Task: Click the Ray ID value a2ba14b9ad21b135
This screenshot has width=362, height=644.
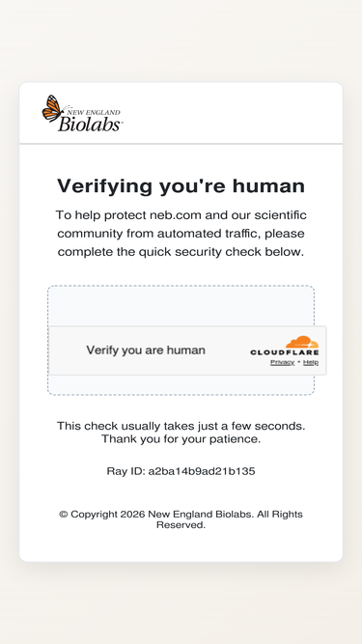Action: click(x=202, y=471)
